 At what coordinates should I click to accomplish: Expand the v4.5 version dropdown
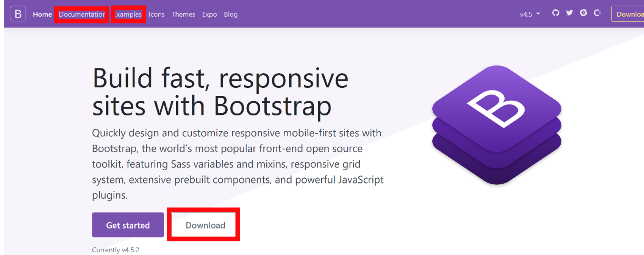point(530,14)
